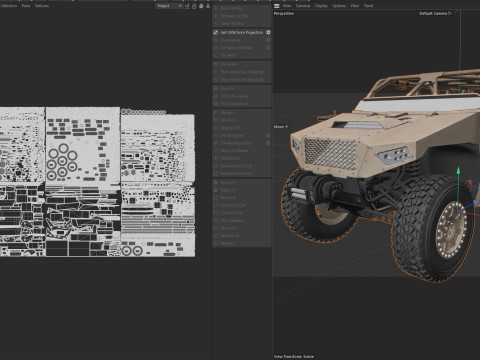Start Interactive Mapping
Viewport: 480px width, 360px height.
242,72
